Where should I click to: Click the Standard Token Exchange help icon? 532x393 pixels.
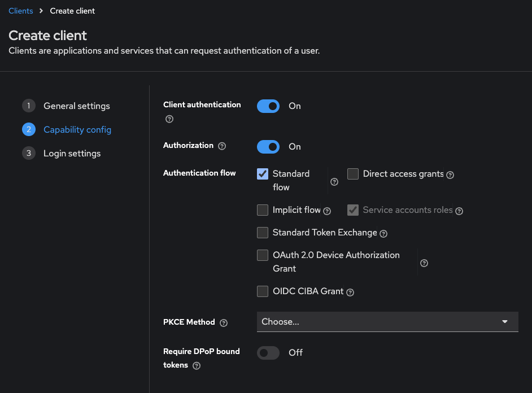coord(383,233)
